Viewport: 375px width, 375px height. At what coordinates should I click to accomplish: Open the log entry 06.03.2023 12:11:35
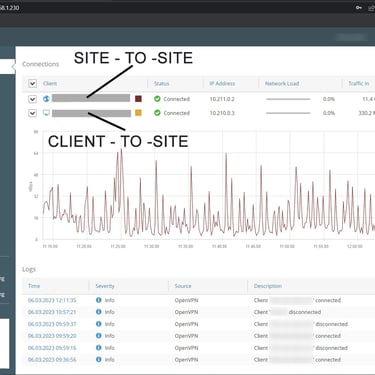click(x=52, y=300)
